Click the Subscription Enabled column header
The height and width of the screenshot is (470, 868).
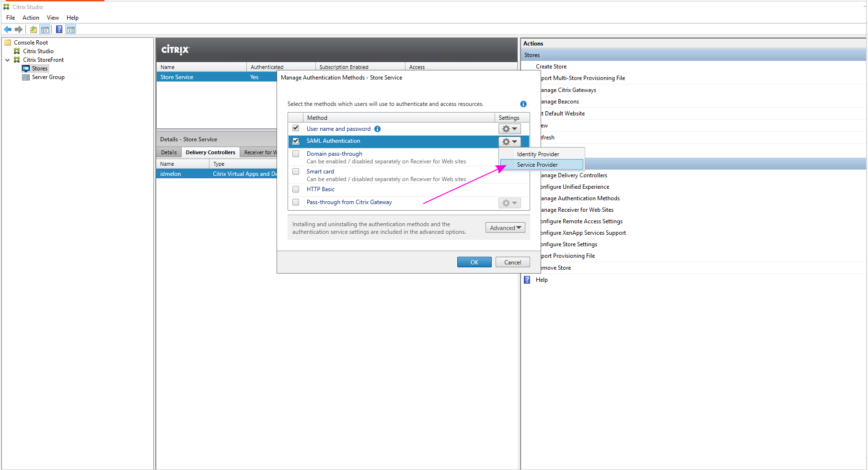click(x=360, y=67)
